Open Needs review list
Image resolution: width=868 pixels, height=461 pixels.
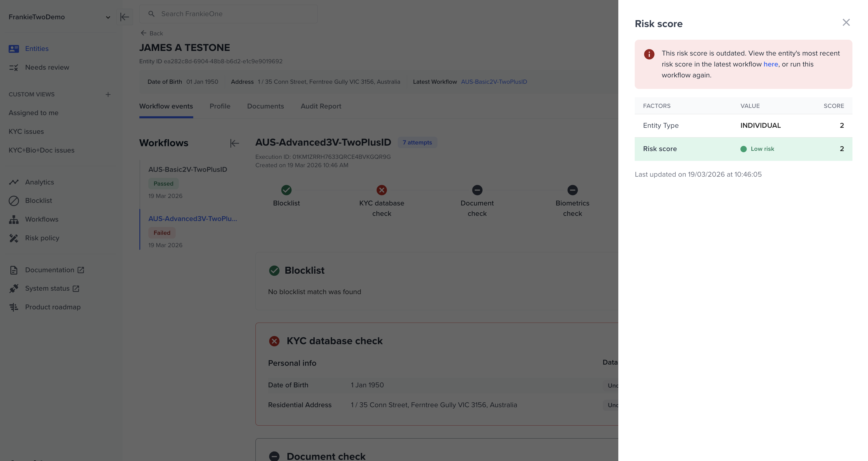click(47, 67)
